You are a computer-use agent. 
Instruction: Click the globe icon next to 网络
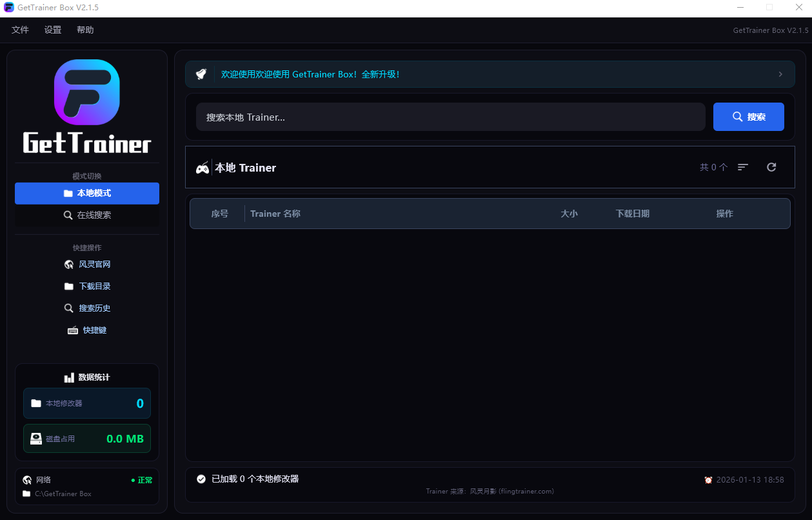point(27,480)
